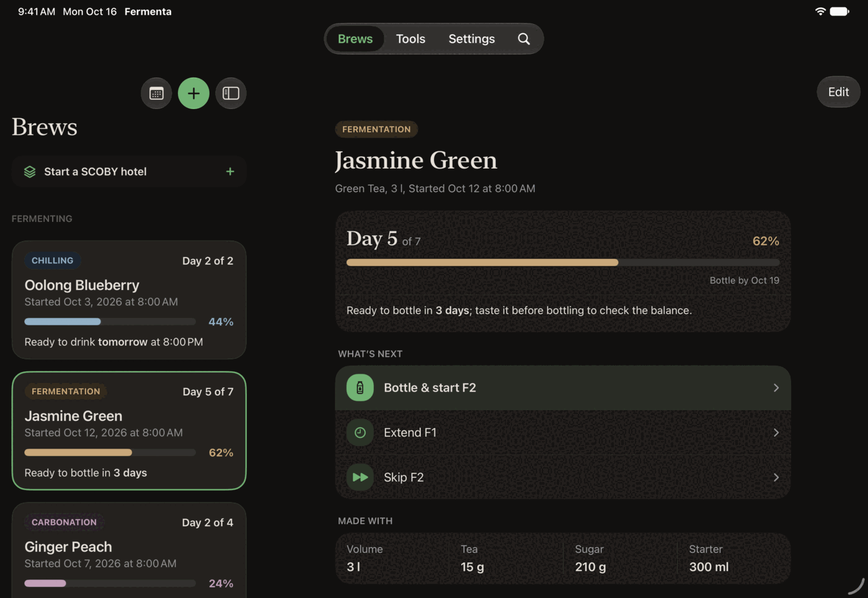Expand Extend F1 chevron
This screenshot has width=868, height=598.
(776, 433)
